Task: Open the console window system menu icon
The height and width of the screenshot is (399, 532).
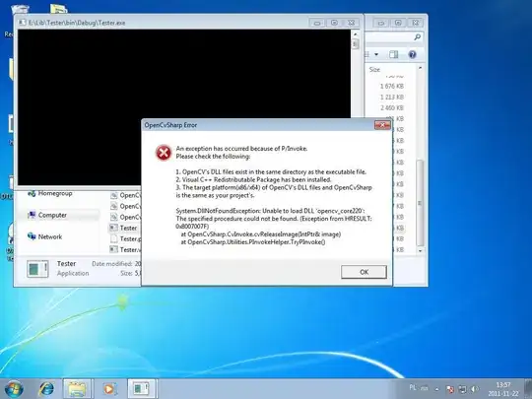Action: coord(22,23)
